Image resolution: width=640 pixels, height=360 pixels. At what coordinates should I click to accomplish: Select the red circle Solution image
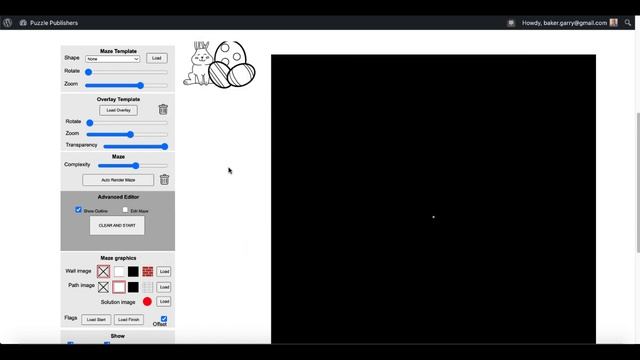(x=147, y=302)
